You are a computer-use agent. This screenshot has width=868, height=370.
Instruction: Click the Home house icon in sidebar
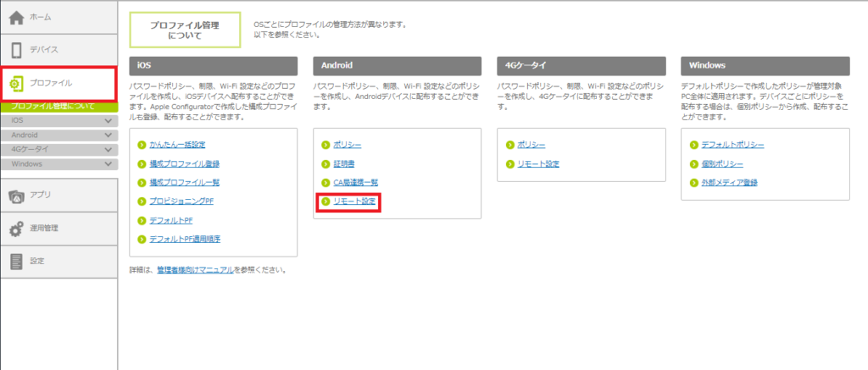(x=16, y=17)
